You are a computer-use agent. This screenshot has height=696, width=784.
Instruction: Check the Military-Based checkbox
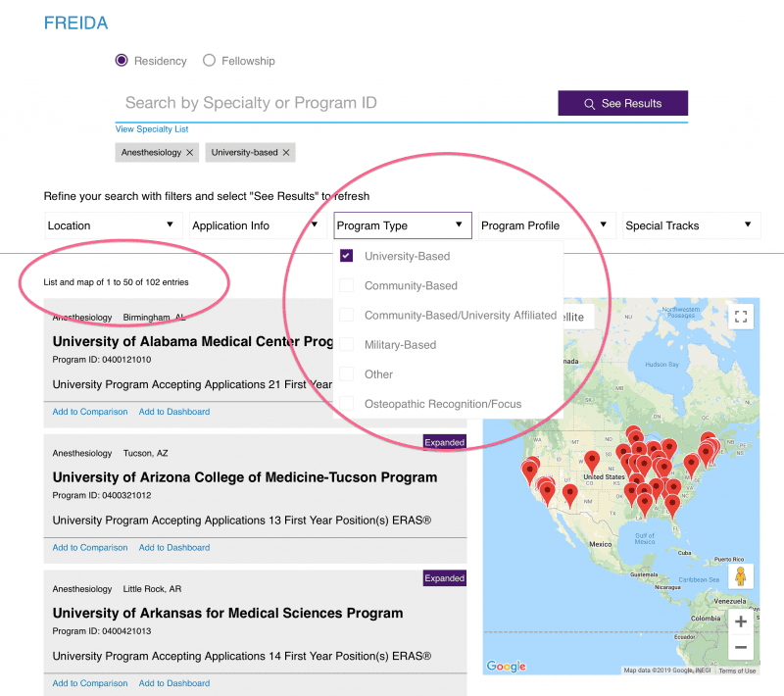point(347,344)
